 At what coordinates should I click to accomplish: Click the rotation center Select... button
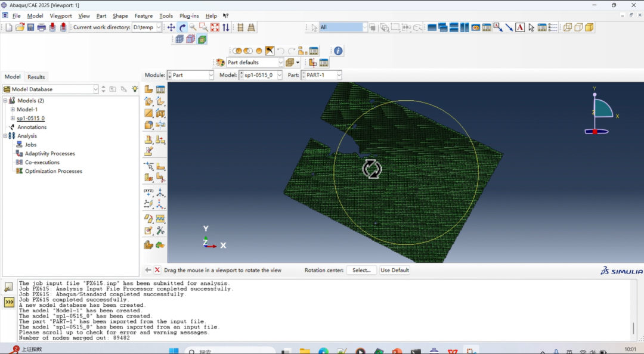361,270
